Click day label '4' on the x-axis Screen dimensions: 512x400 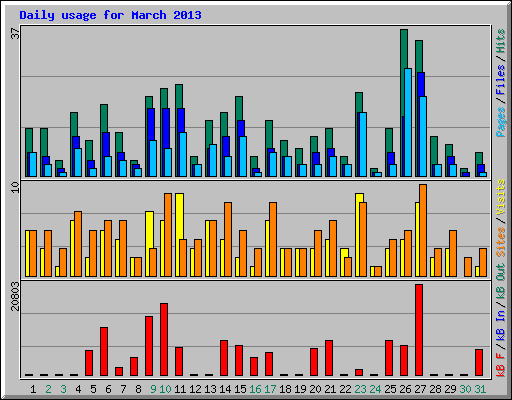click(x=78, y=389)
